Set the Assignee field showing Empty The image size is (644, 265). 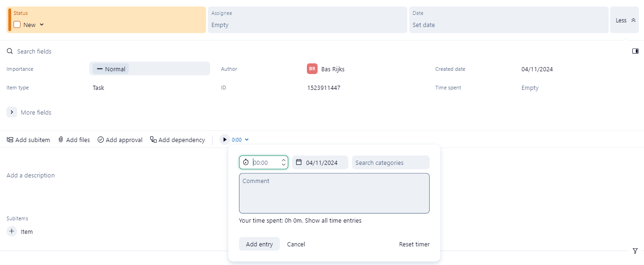click(x=307, y=20)
